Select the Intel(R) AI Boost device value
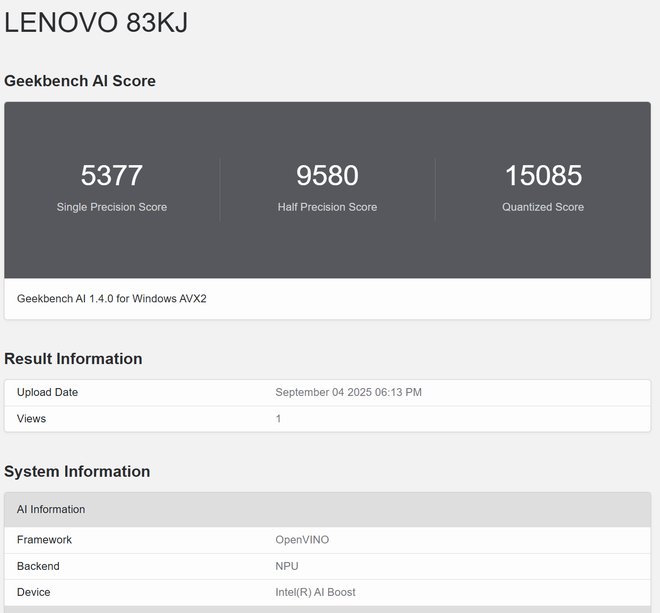 pyautogui.click(x=315, y=592)
